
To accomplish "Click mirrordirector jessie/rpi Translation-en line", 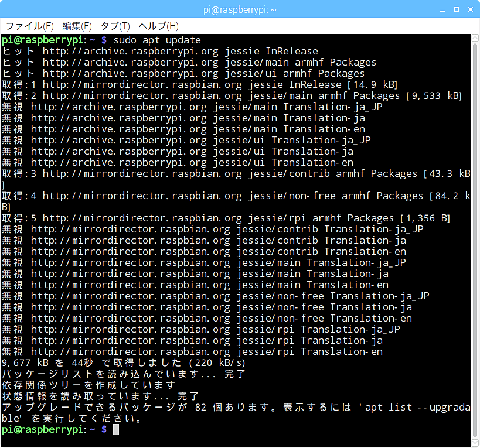I will tap(192, 351).
